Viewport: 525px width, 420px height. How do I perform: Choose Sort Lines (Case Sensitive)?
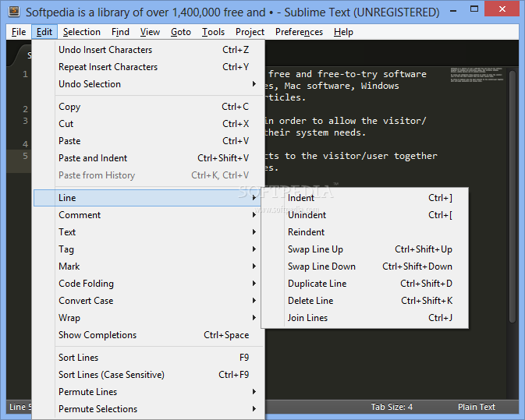pyautogui.click(x=149, y=375)
